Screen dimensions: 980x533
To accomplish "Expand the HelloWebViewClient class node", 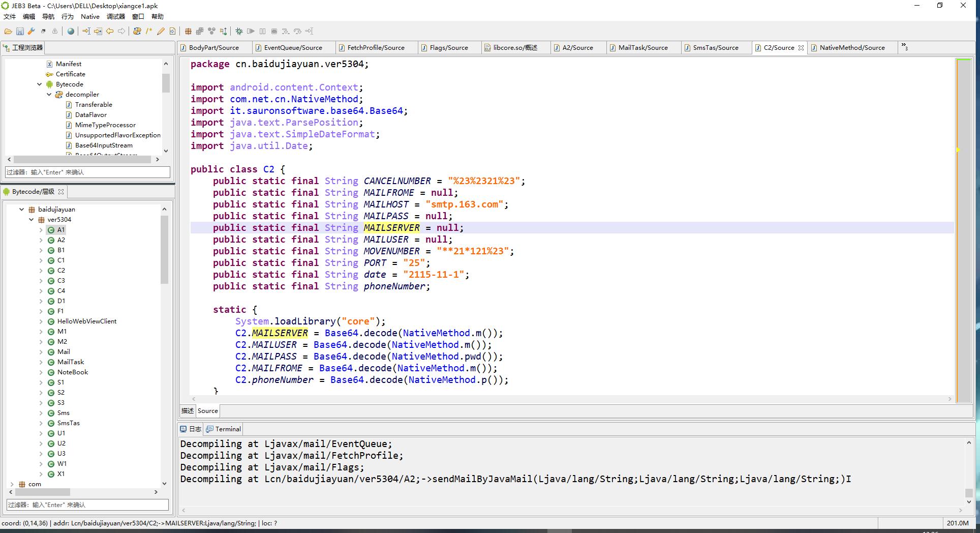I will pos(41,321).
